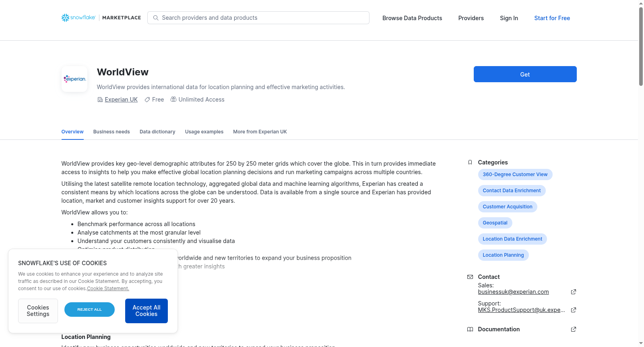Open external link icon for support email
The height and width of the screenshot is (347, 644).
point(574,310)
